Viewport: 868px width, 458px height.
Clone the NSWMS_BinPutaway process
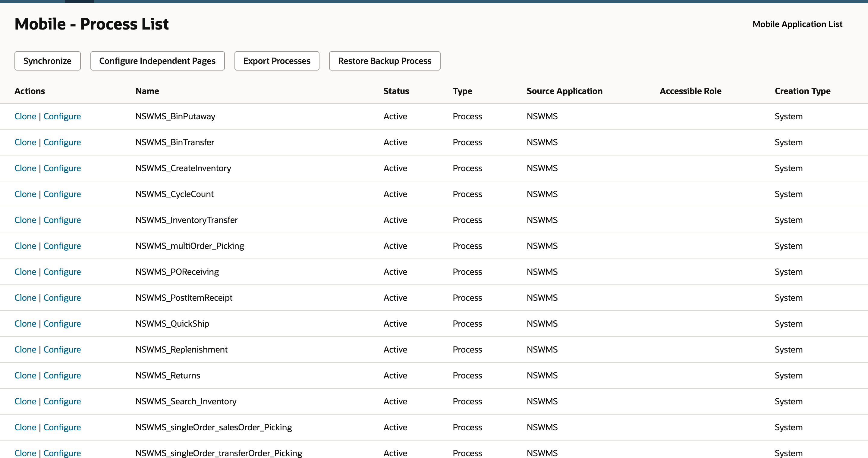pyautogui.click(x=25, y=116)
